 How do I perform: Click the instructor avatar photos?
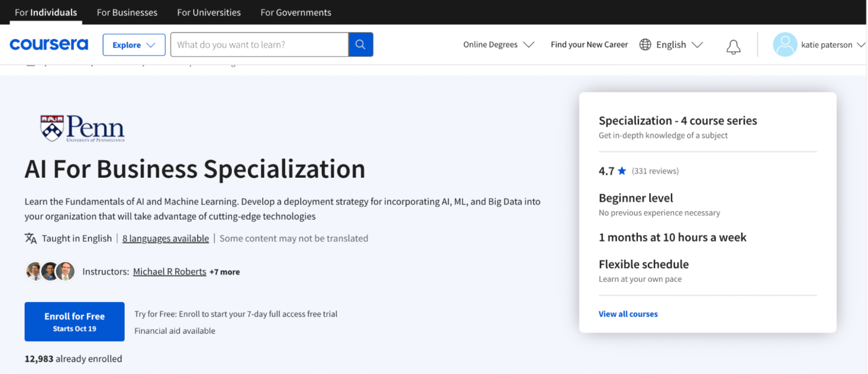[50, 271]
